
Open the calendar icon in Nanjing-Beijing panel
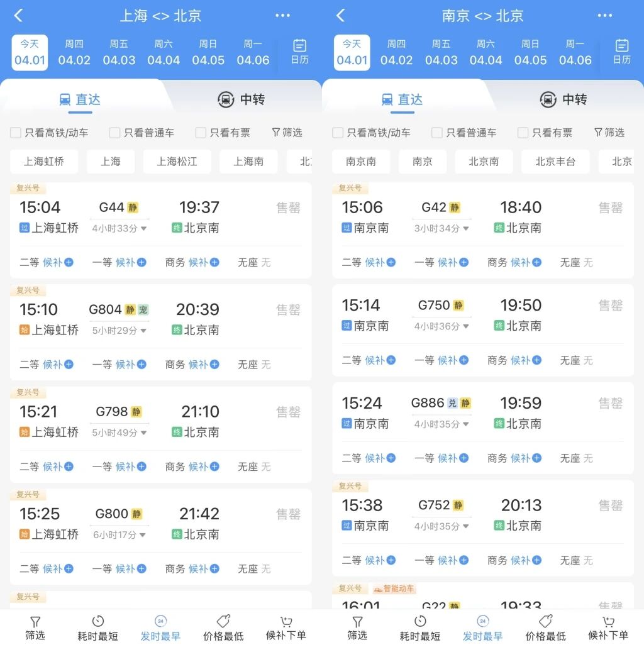(x=621, y=46)
